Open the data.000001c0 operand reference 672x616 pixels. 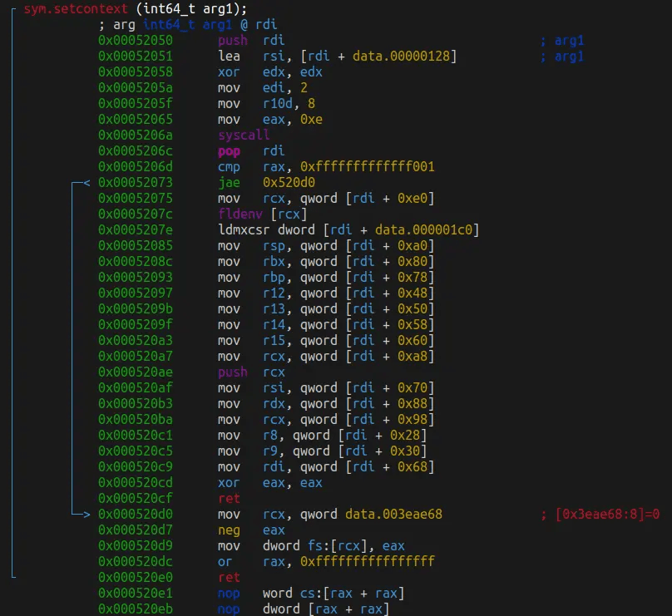pyautogui.click(x=427, y=230)
